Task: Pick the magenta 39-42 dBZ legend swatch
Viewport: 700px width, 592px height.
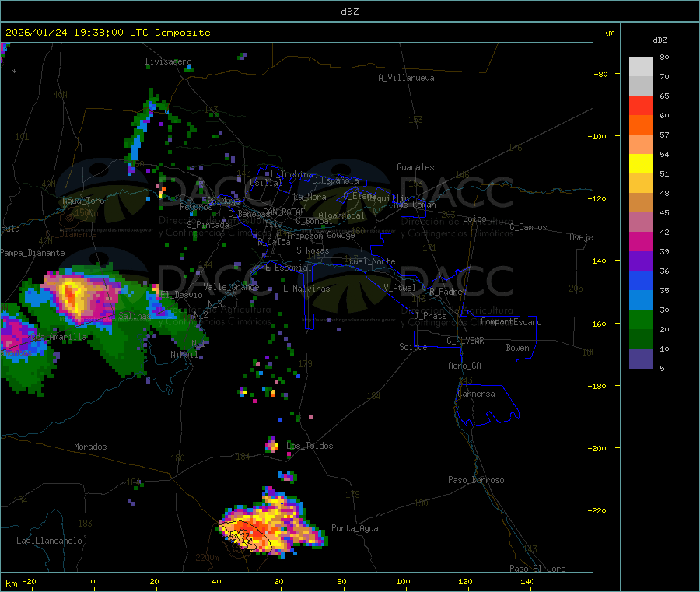Action: point(641,241)
